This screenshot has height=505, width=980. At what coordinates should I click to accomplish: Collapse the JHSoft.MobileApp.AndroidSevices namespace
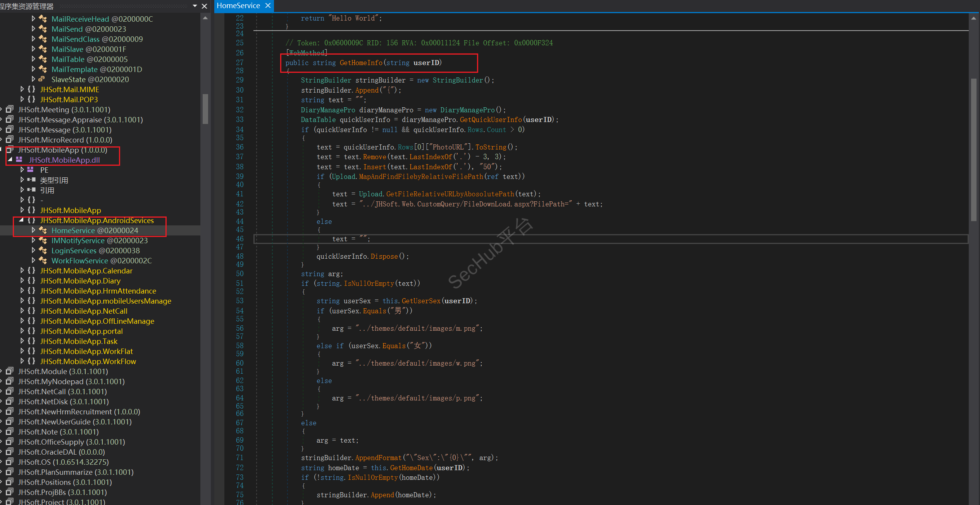click(22, 220)
